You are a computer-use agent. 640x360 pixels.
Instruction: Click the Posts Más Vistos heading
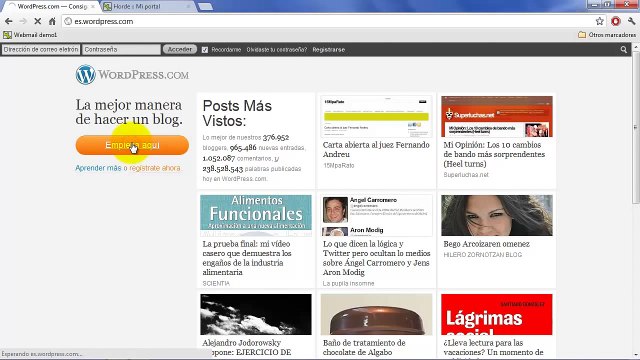(237, 113)
